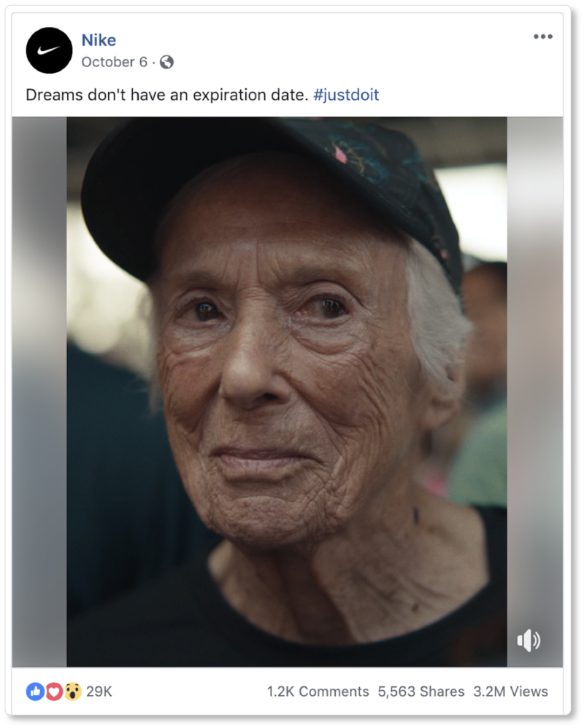
Task: Click the blurred right margin above speaker icon
Action: 534,365
